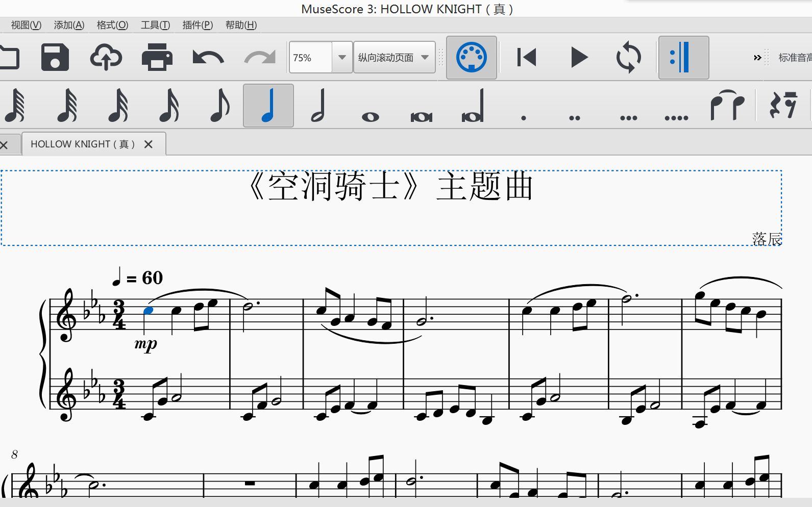Select the longa note duration
This screenshot has height=507, width=812.
pyautogui.click(x=473, y=106)
